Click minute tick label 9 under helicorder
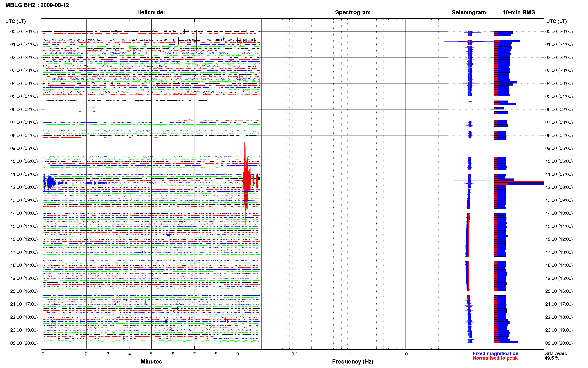The width and height of the screenshot is (588, 368). [238, 354]
